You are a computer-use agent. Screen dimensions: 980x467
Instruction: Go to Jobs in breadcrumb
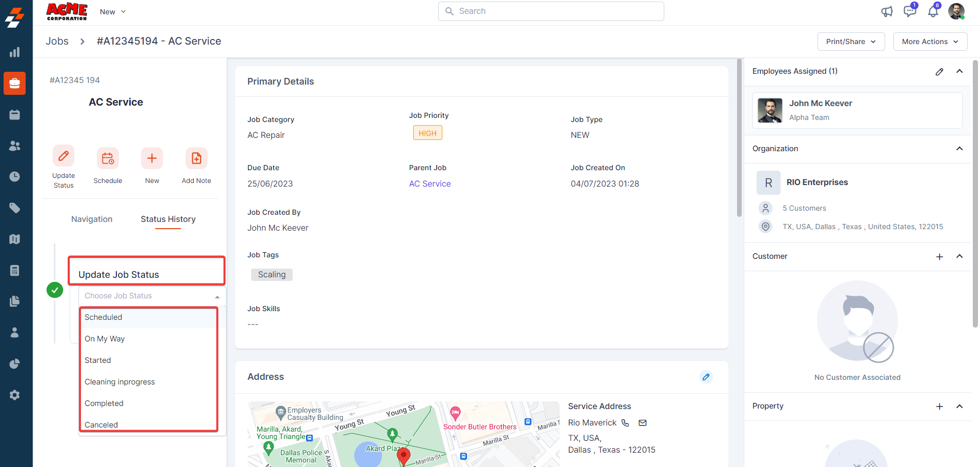pos(57,41)
